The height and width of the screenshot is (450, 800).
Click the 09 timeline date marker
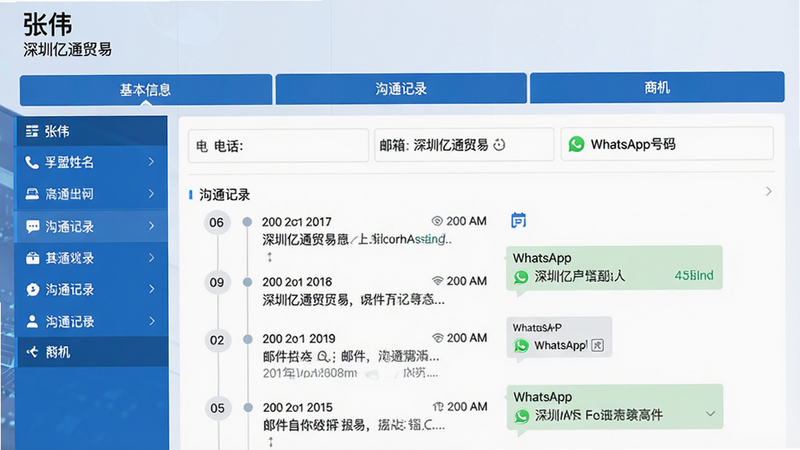[217, 283]
